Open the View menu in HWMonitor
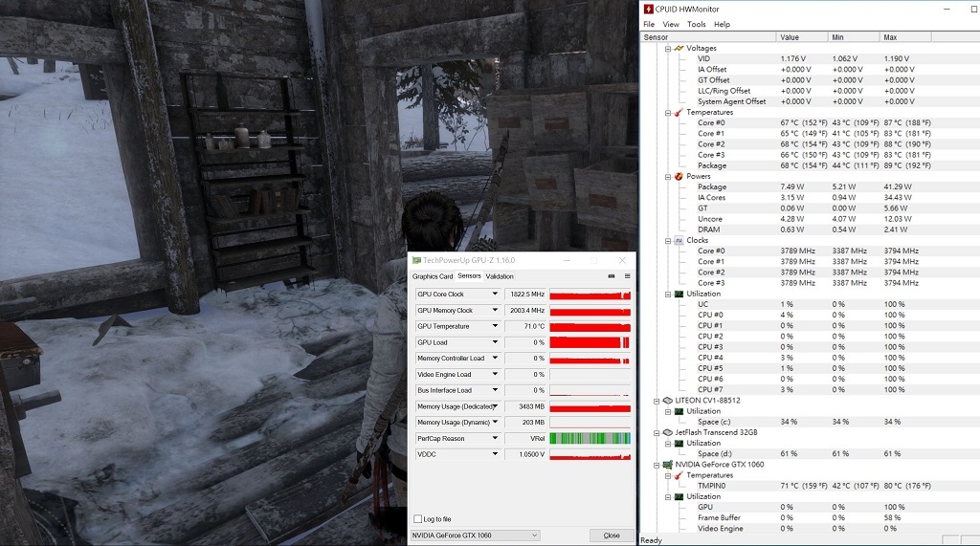Viewport: 980px width, 546px height. pos(671,24)
